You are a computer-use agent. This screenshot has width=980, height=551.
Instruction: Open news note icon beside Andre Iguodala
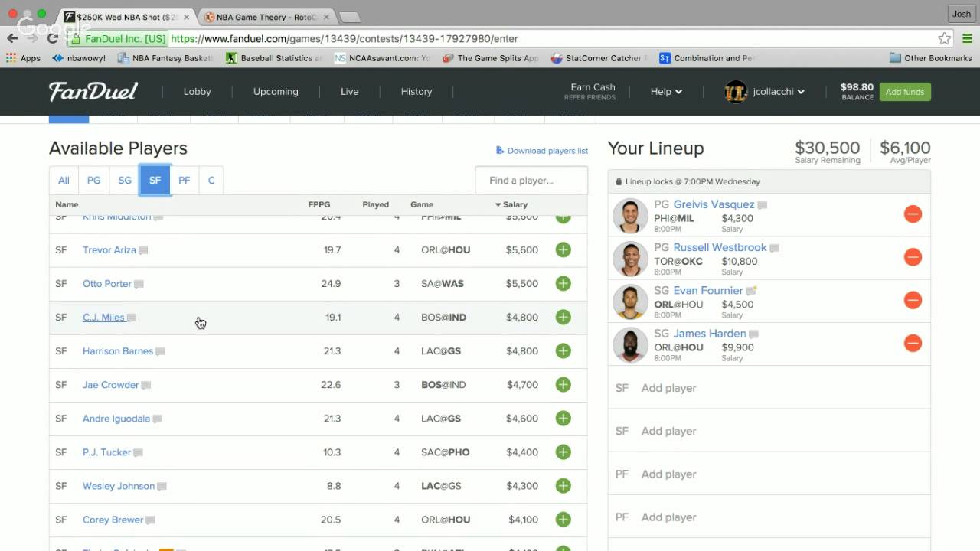click(157, 419)
